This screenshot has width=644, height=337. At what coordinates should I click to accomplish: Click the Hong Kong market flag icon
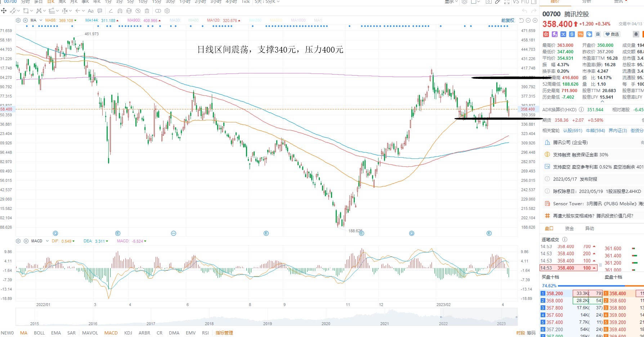point(546,34)
